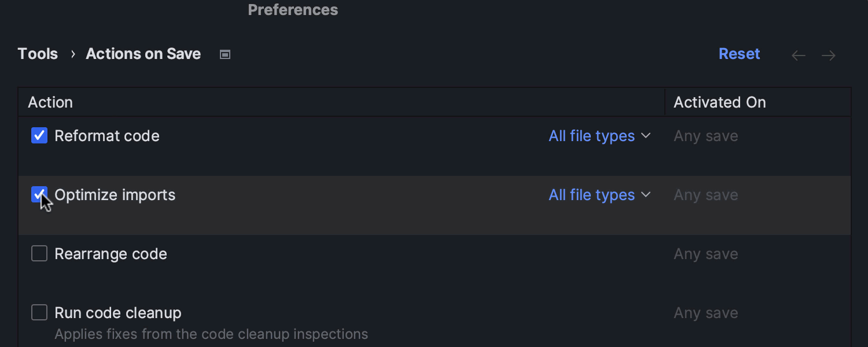
Task: Tick the Run code cleanup checkbox
Action: (39, 313)
